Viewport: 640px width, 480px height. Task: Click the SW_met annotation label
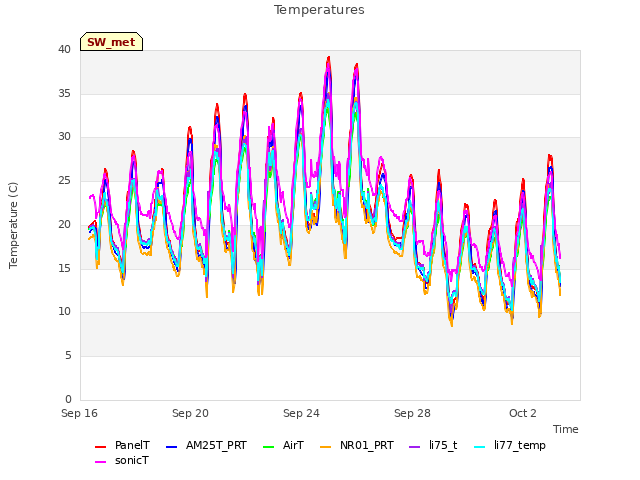111,42
